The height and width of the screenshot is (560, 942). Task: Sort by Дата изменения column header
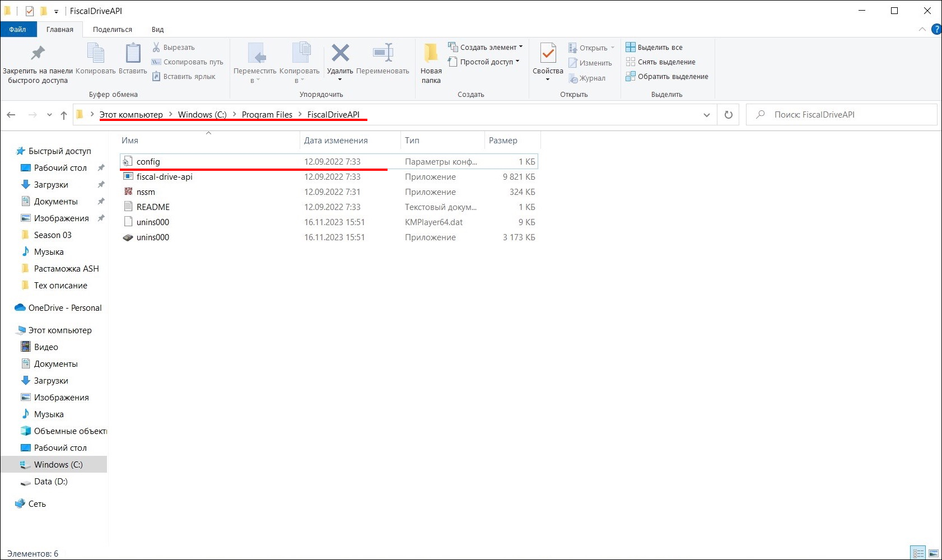(x=350, y=140)
